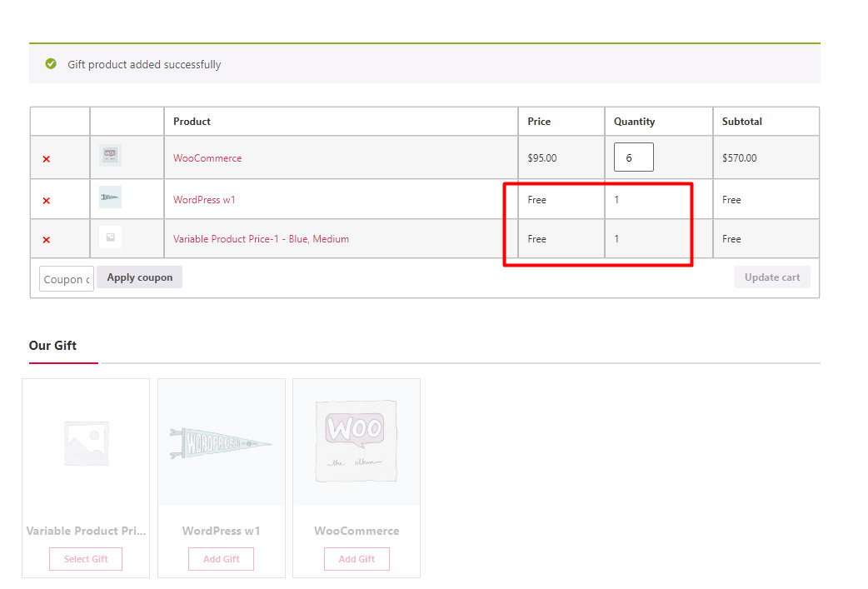The image size is (868, 589).
Task: Click the WordPress w1 gift card title
Action: (x=222, y=531)
